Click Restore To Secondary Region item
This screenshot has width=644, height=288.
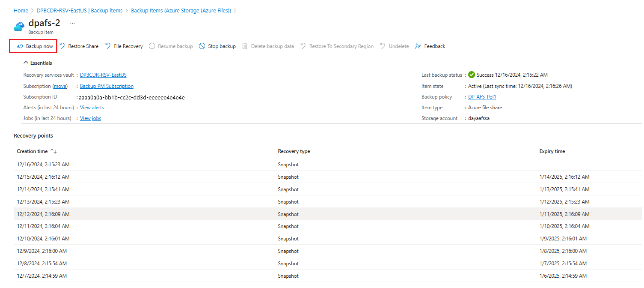(x=337, y=46)
